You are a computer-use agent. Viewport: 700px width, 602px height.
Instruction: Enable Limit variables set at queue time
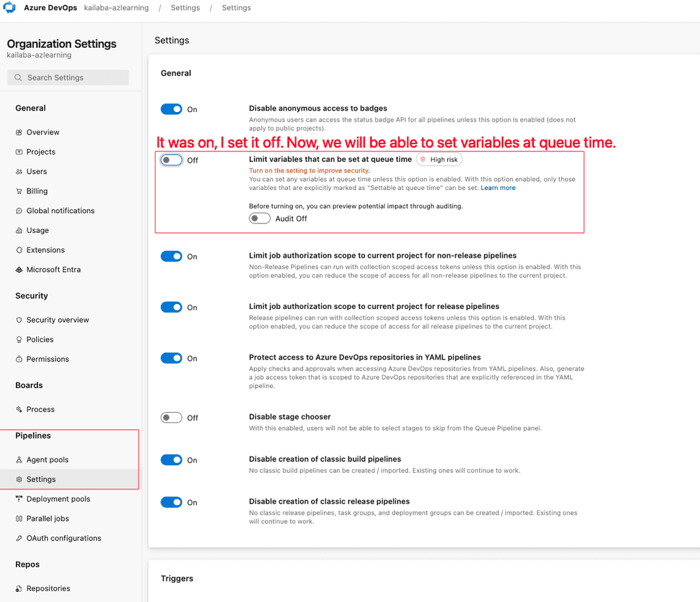pos(172,160)
